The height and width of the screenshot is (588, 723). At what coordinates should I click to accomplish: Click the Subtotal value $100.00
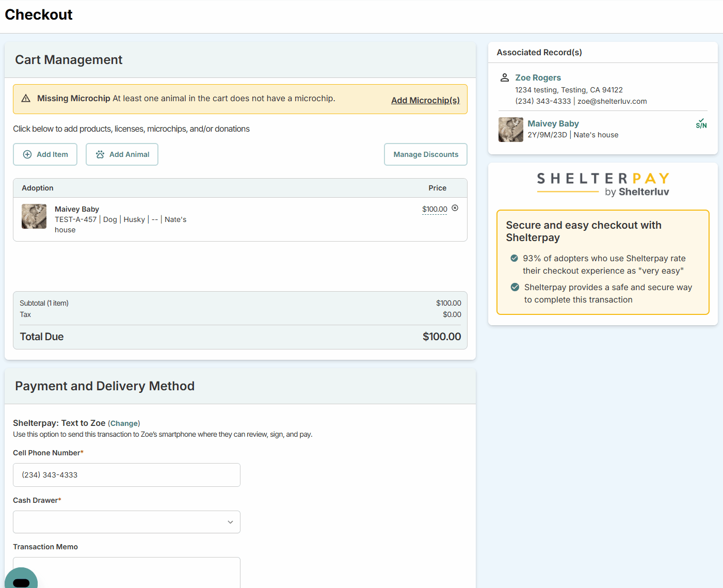tap(448, 303)
